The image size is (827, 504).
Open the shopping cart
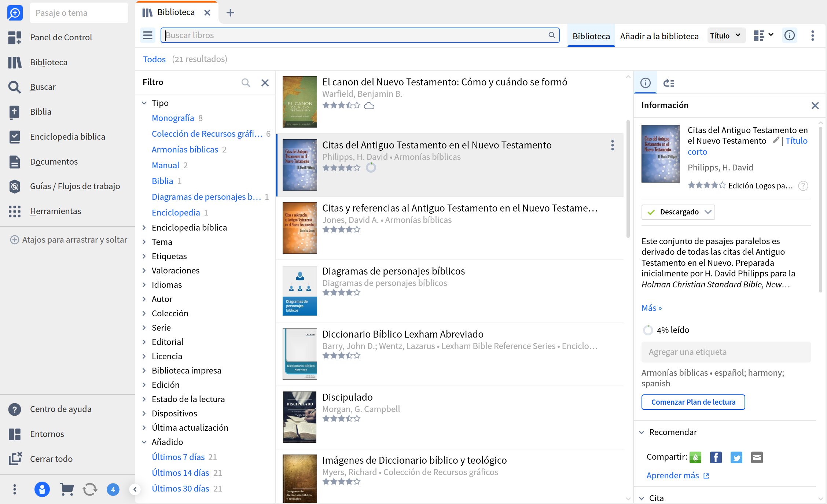pyautogui.click(x=67, y=489)
